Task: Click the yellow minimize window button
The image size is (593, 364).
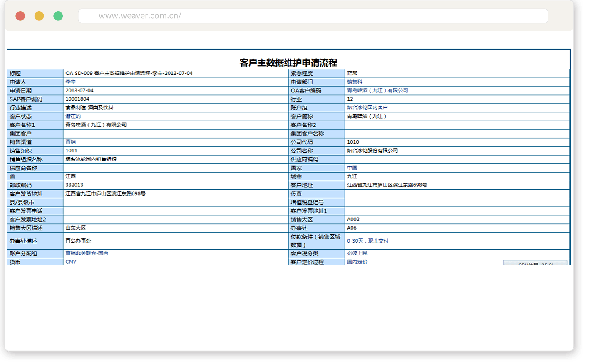Action: [39, 16]
